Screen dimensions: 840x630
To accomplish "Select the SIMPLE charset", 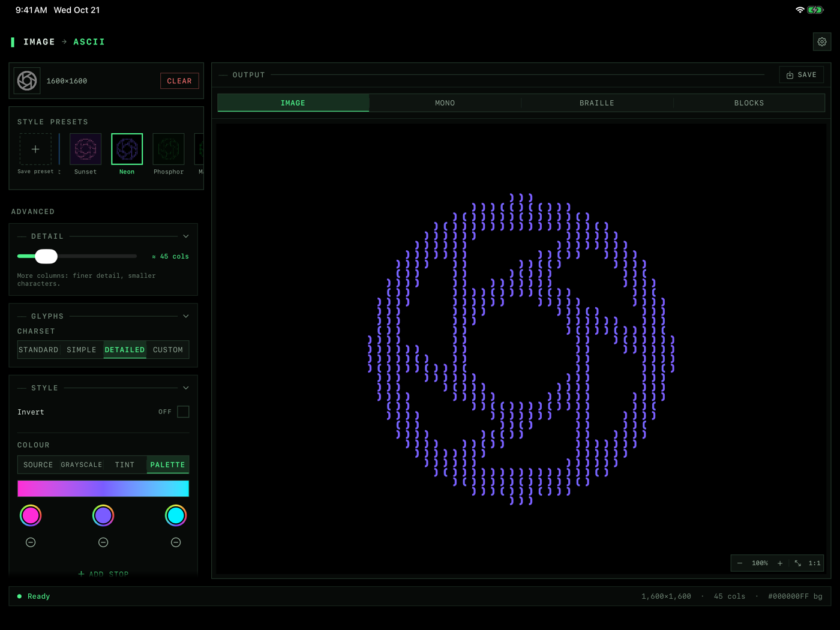I will click(82, 350).
